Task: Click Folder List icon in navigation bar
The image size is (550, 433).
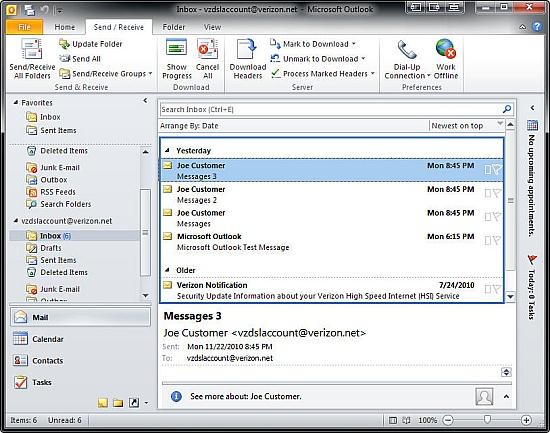Action: (x=118, y=403)
